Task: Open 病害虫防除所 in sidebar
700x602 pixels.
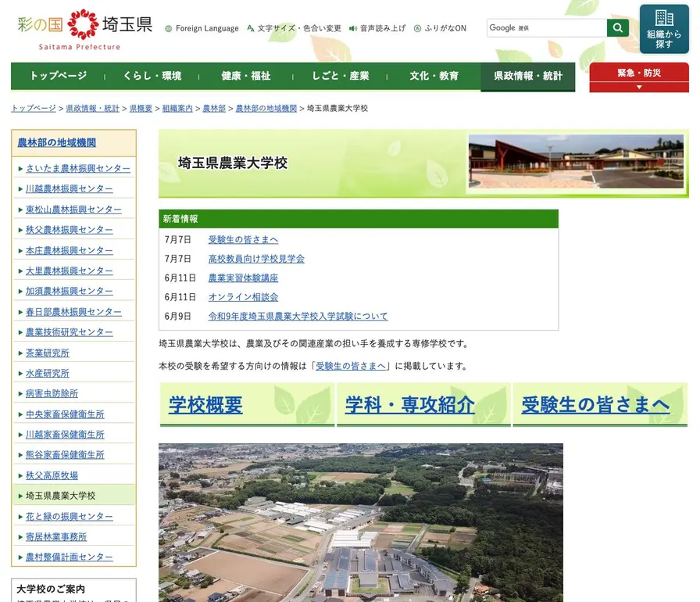Action: pos(52,393)
